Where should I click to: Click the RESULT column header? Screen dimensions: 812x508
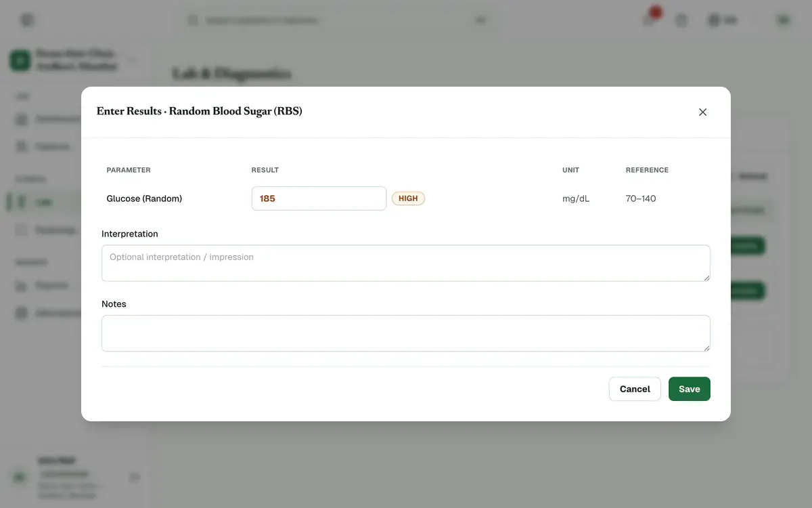(265, 170)
